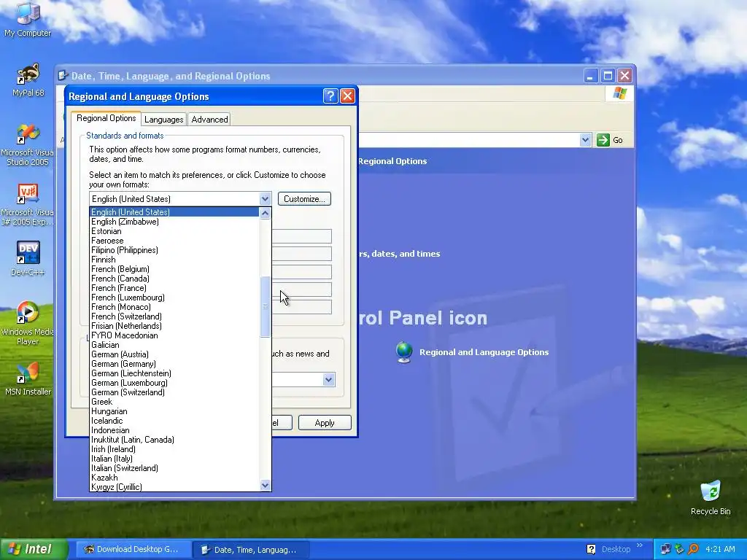The width and height of the screenshot is (747, 560).
Task: Click the green Go arrow icon
Action: 603,140
